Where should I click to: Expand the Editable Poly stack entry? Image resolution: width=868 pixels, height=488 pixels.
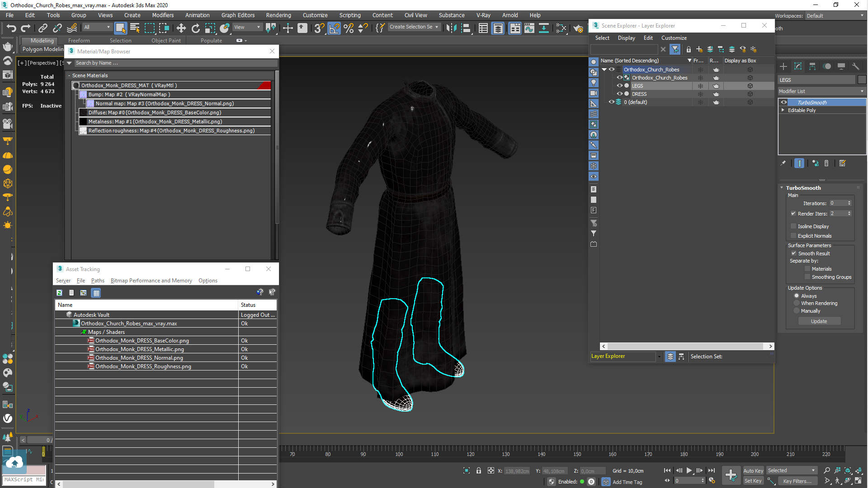click(783, 110)
